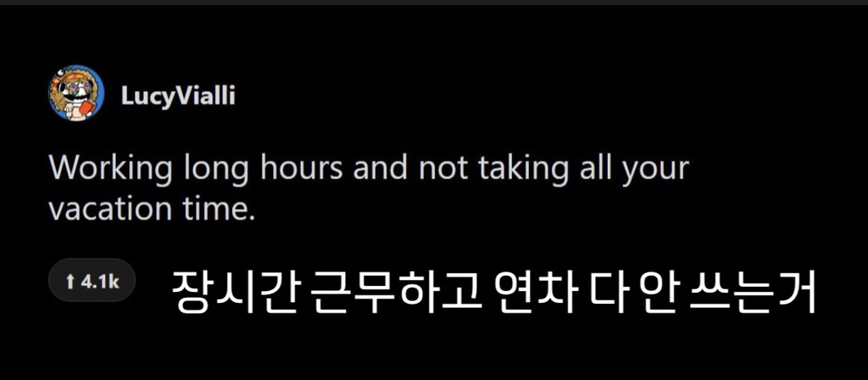
Task: Click the word "and" in the comment
Action: coord(381,169)
